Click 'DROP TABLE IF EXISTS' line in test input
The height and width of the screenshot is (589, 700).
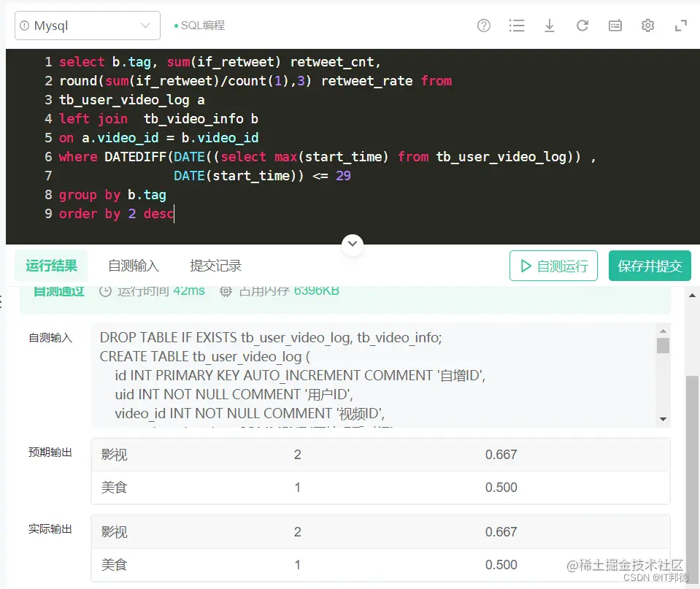[271, 338]
